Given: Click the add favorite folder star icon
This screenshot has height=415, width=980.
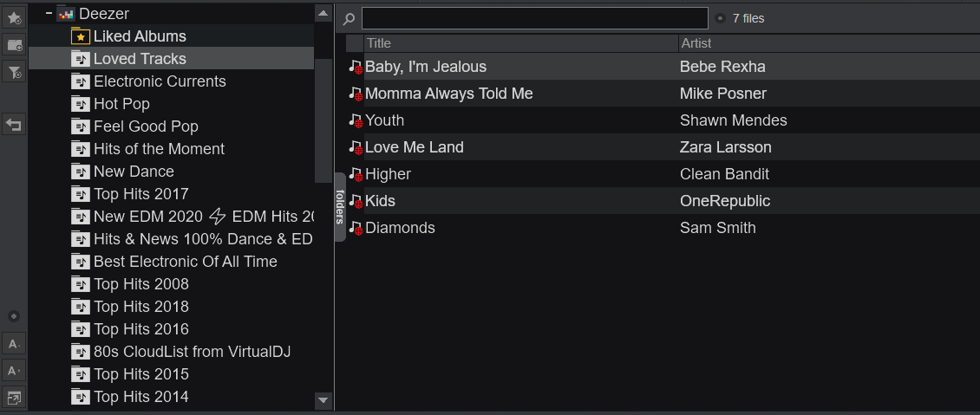Looking at the screenshot, I should 14,17.
